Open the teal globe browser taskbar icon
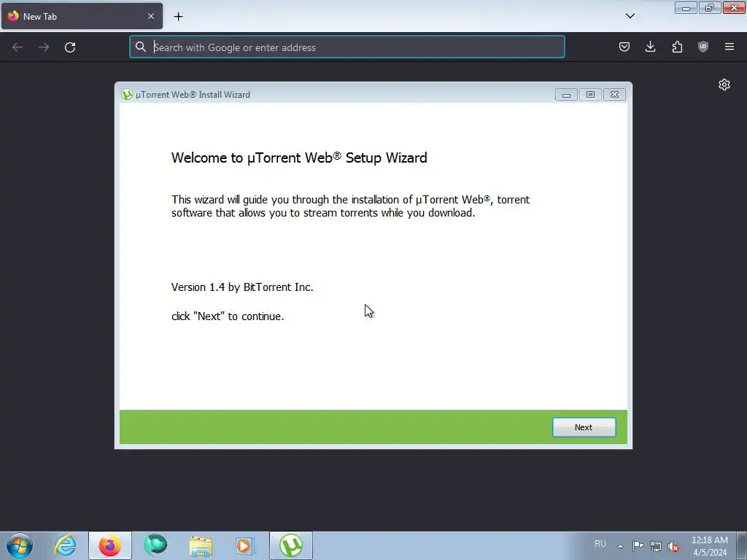The width and height of the screenshot is (747, 560). tap(155, 545)
